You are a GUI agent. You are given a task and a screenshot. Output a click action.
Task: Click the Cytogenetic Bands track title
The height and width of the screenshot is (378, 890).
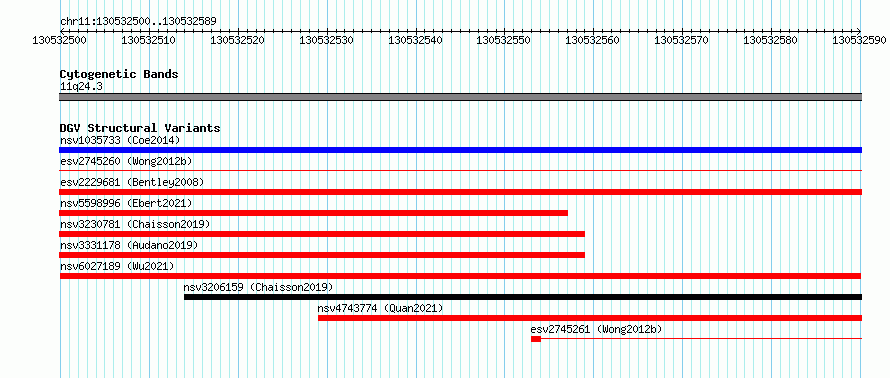point(119,74)
